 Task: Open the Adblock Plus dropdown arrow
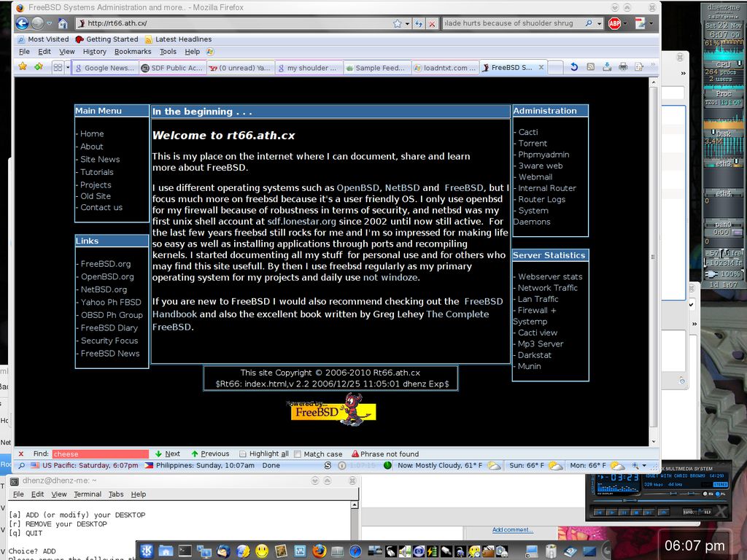[x=624, y=23]
